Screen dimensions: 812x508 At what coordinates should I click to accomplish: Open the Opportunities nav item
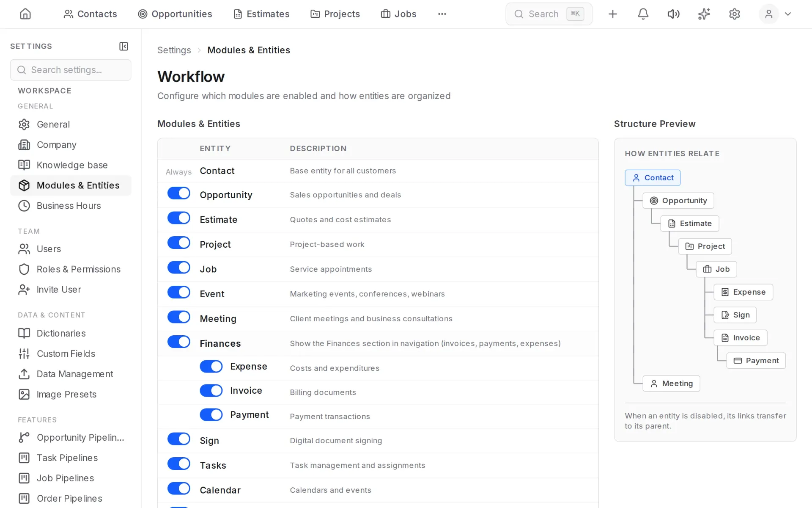coord(175,14)
